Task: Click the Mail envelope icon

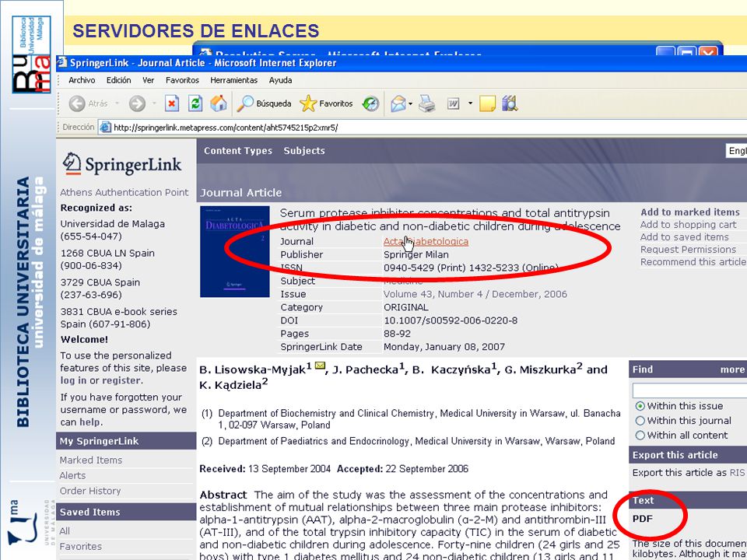Action: pos(398,103)
